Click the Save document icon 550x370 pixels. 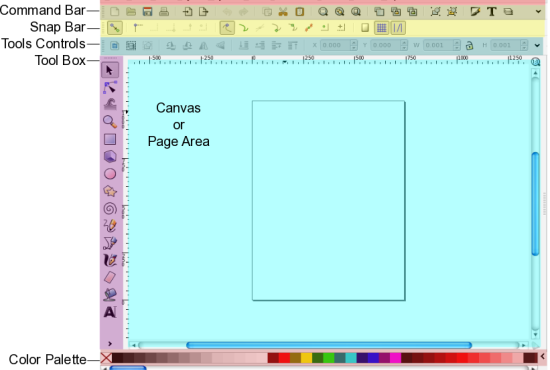coord(147,12)
